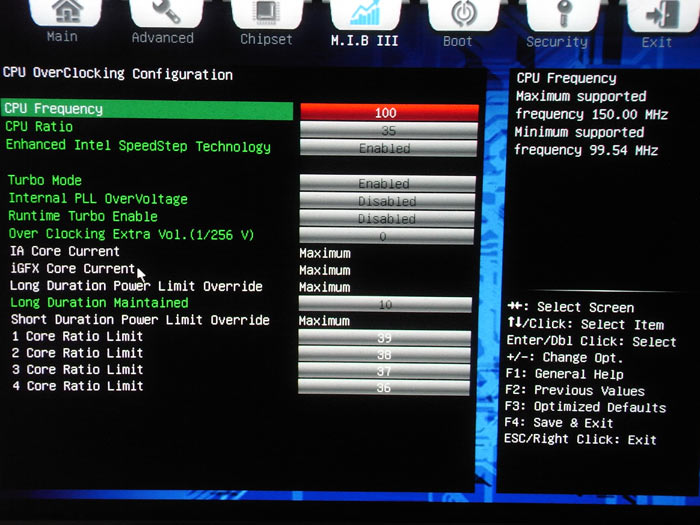Select the 4 Core Ratio Limit value field

[383, 388]
